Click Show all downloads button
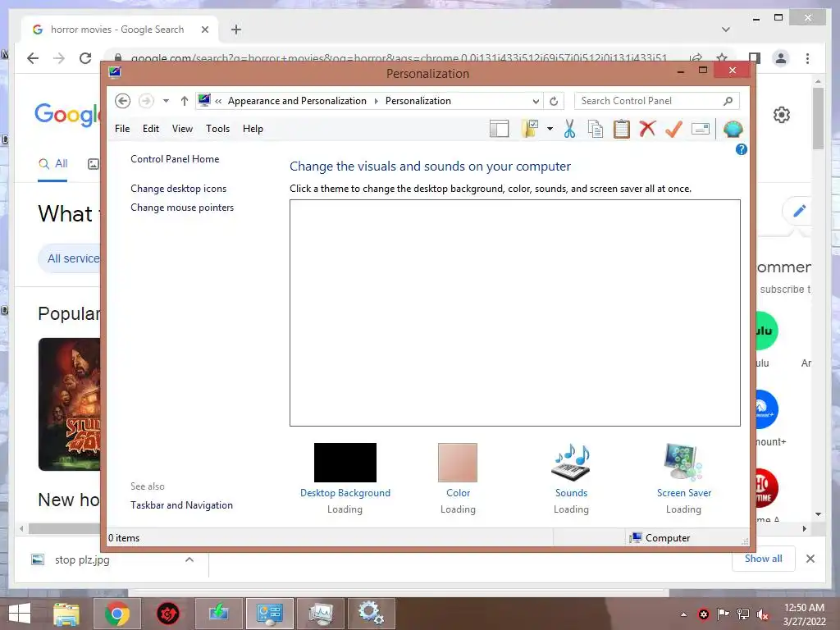Viewport: 840px width, 630px height. point(764,559)
